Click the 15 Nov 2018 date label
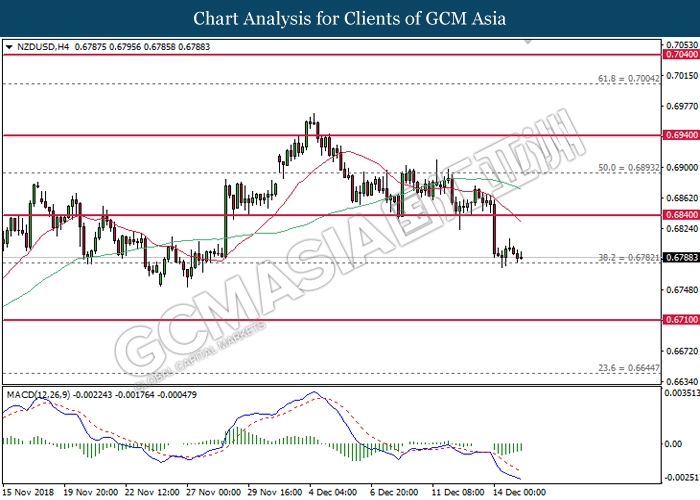Viewport: 700px width, 500px height. (28, 492)
